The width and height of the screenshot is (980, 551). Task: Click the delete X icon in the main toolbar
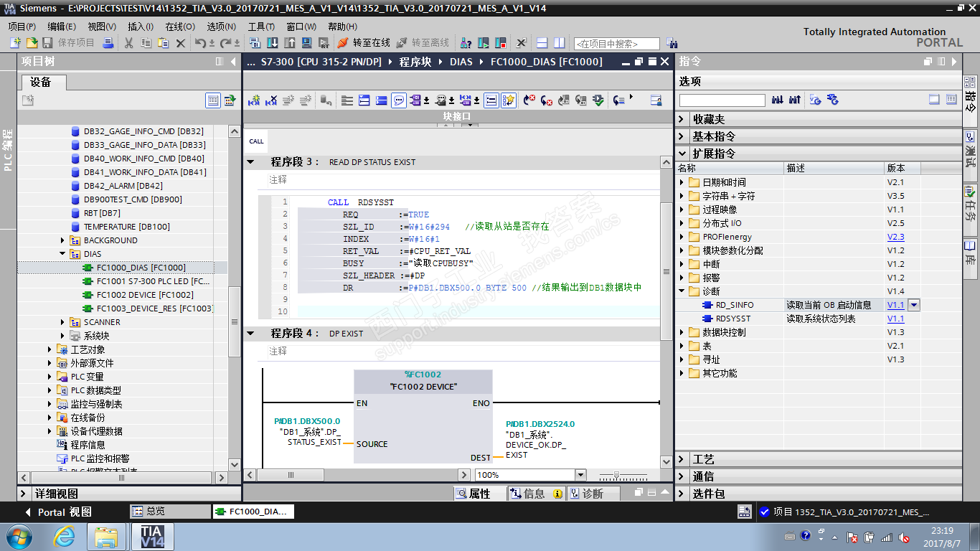pyautogui.click(x=181, y=43)
